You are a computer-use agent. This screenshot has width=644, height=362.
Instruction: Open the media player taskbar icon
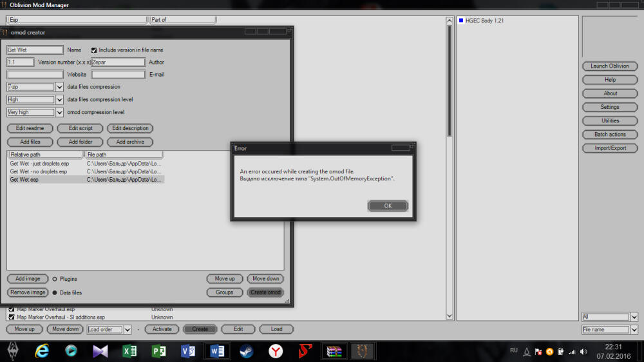(x=71, y=351)
